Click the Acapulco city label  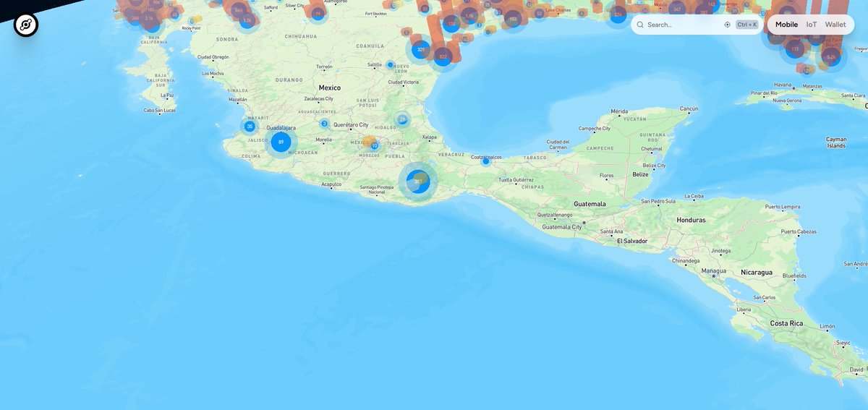[331, 184]
